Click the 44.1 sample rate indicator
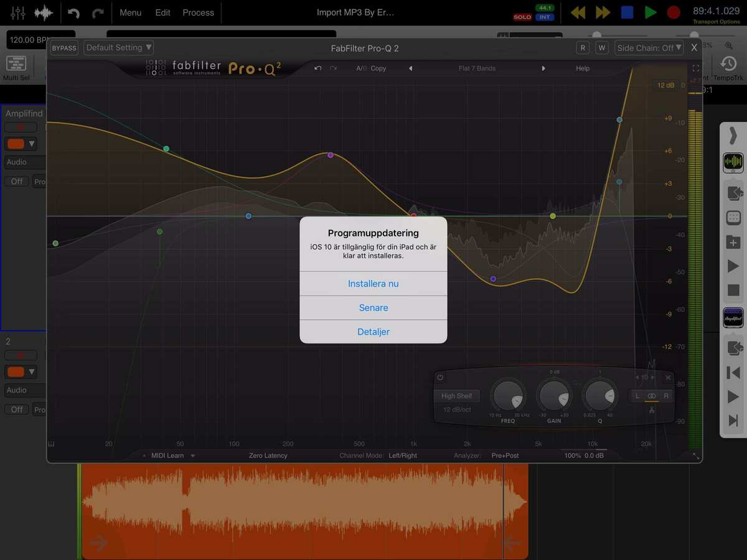This screenshot has height=560, width=747. coord(545,8)
